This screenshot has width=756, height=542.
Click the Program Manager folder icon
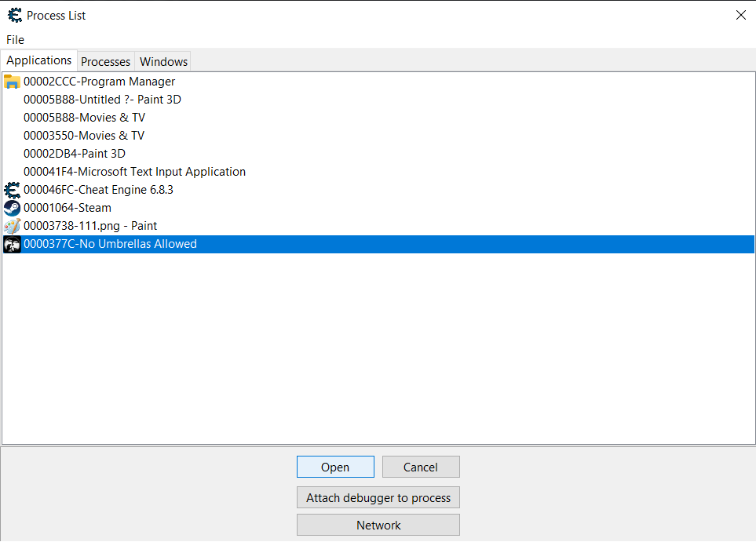[x=12, y=82]
